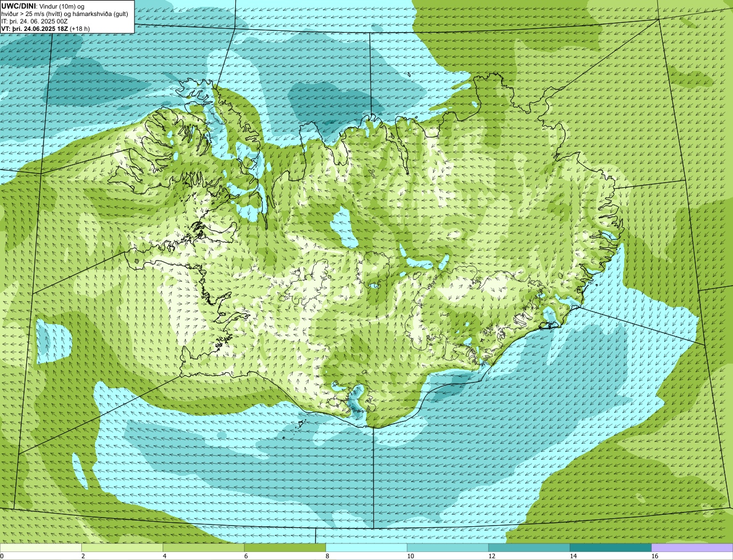This screenshot has width=733, height=560.
Task: Click the light cyan 8–10 m/s legend swatch
Action: [x=366, y=548]
